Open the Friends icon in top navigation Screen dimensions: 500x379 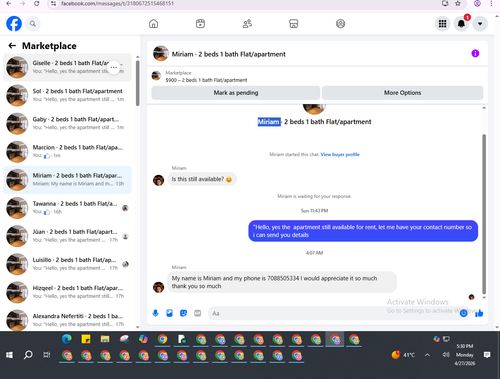[247, 24]
